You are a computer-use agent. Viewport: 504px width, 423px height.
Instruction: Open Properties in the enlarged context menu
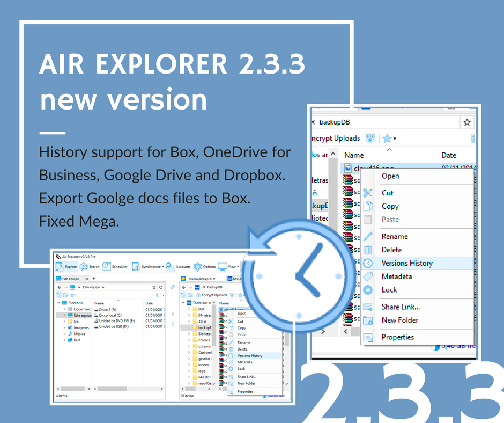coord(417,337)
